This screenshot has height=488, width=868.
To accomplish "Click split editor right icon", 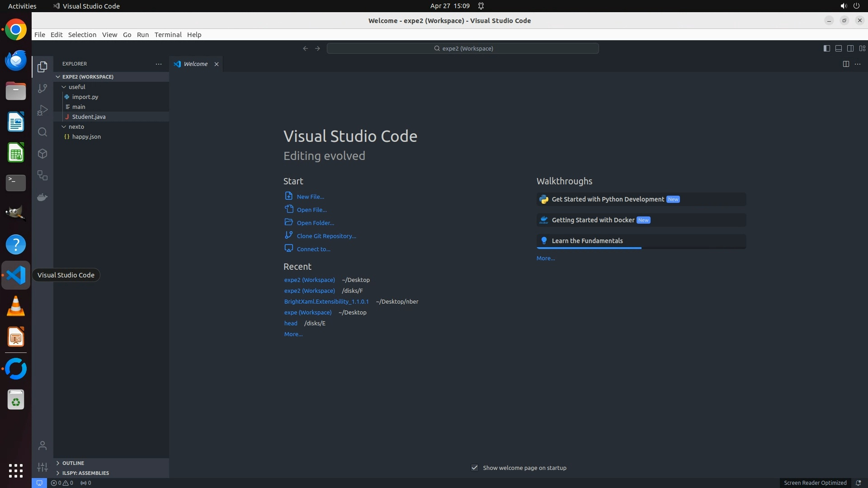I will 846,64.
